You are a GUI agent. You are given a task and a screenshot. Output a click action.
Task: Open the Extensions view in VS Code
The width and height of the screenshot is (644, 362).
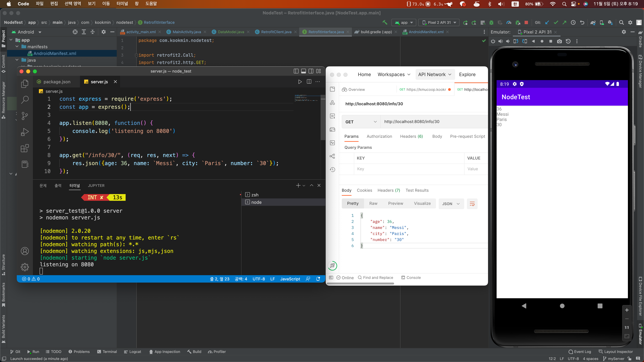[x=25, y=148]
